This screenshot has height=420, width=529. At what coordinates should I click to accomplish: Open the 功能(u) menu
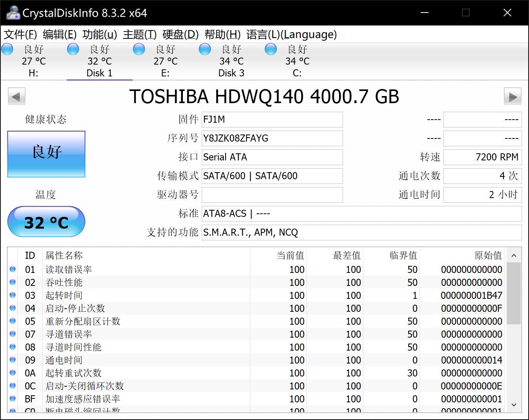click(99, 35)
